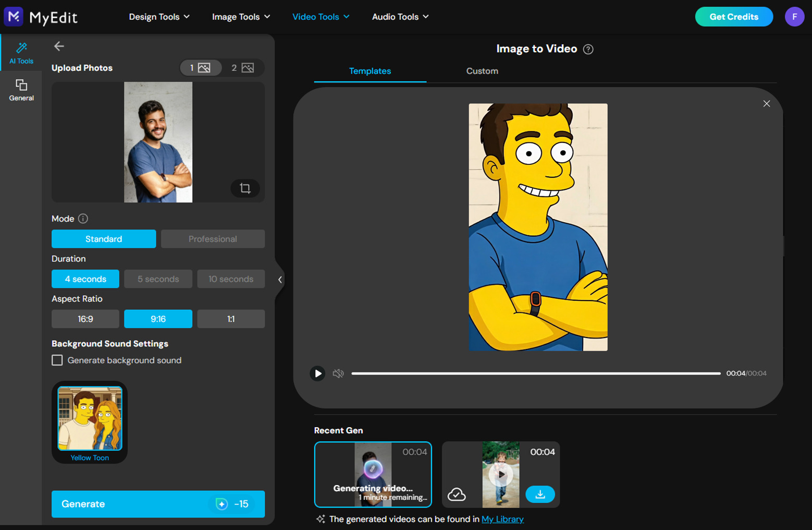812x530 pixels.
Task: Open the crop tool on the uploaded photo
Action: [x=245, y=188]
